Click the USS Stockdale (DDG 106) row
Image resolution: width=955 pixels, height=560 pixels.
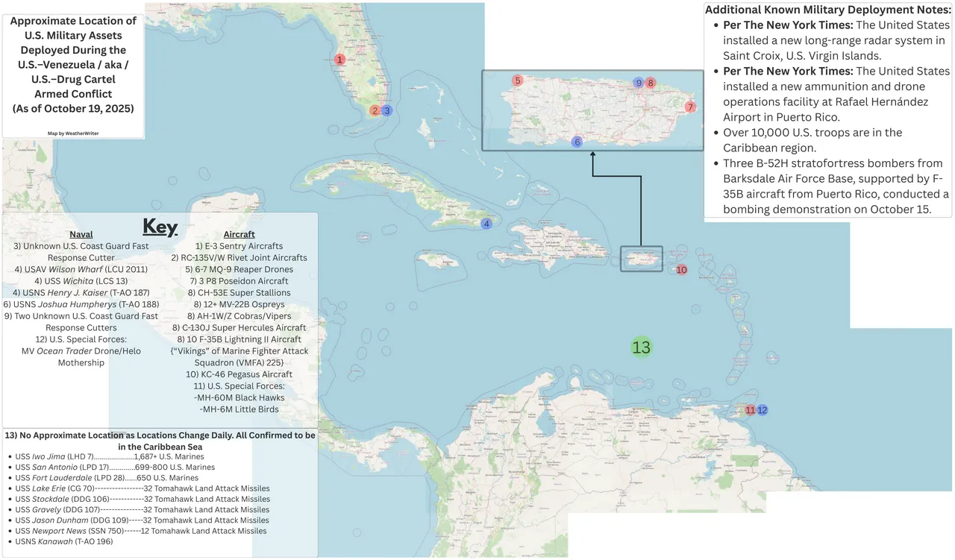coord(138,499)
